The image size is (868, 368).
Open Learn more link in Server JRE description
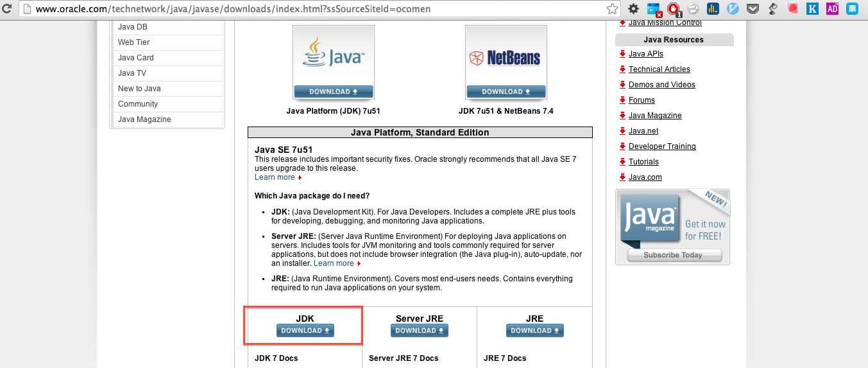334,263
